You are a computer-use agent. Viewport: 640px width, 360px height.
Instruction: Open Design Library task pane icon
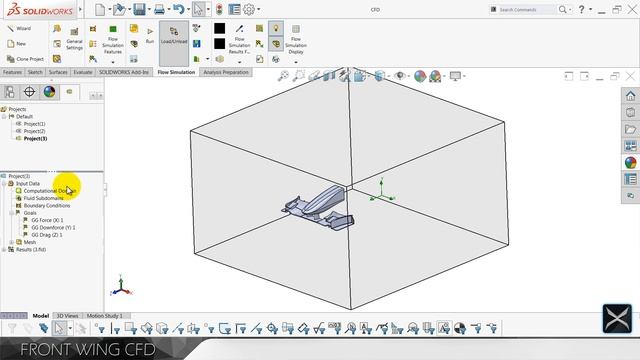631,113
